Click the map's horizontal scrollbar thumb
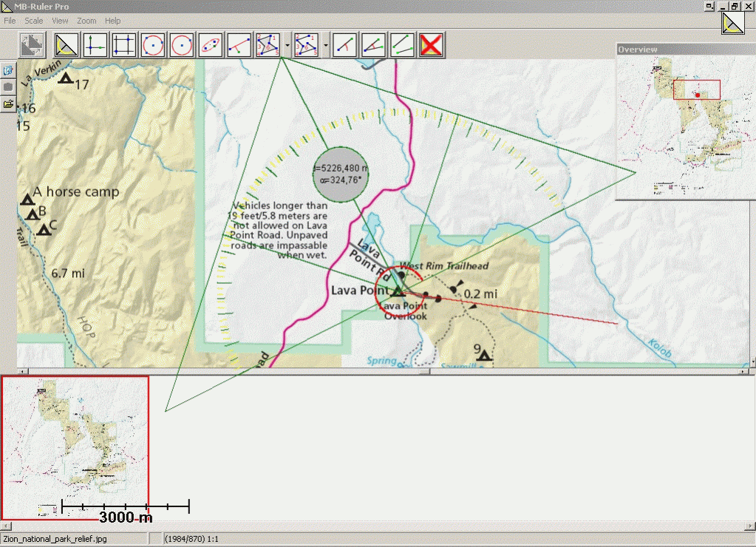 [x=424, y=371]
